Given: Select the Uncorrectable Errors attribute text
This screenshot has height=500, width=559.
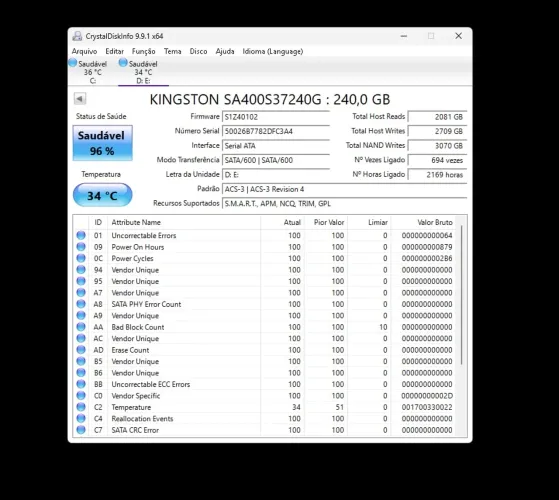Looking at the screenshot, I should 144,236.
